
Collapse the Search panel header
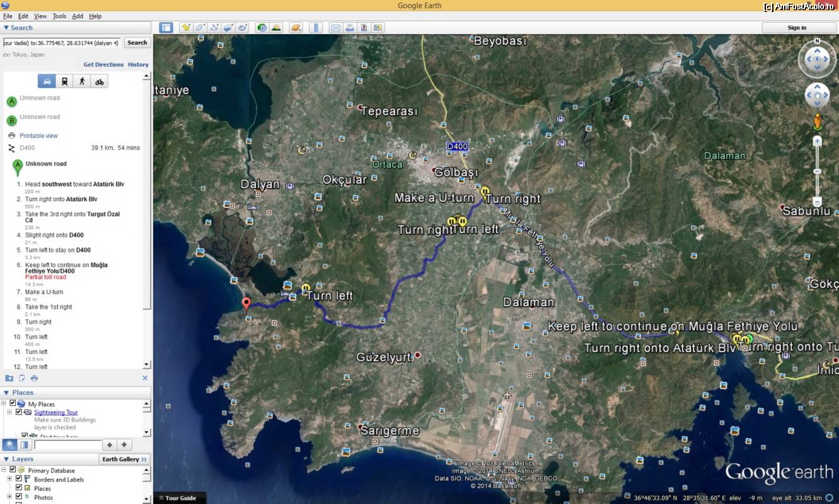tap(6, 28)
